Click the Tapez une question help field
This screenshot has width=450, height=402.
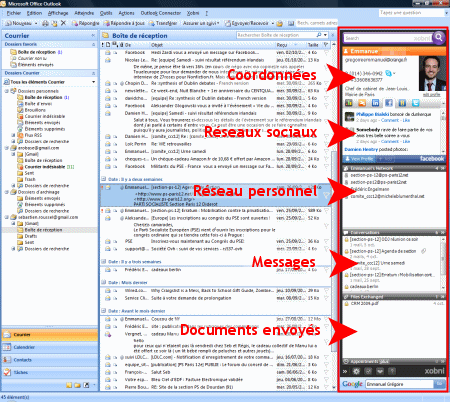pyautogui.click(x=411, y=13)
